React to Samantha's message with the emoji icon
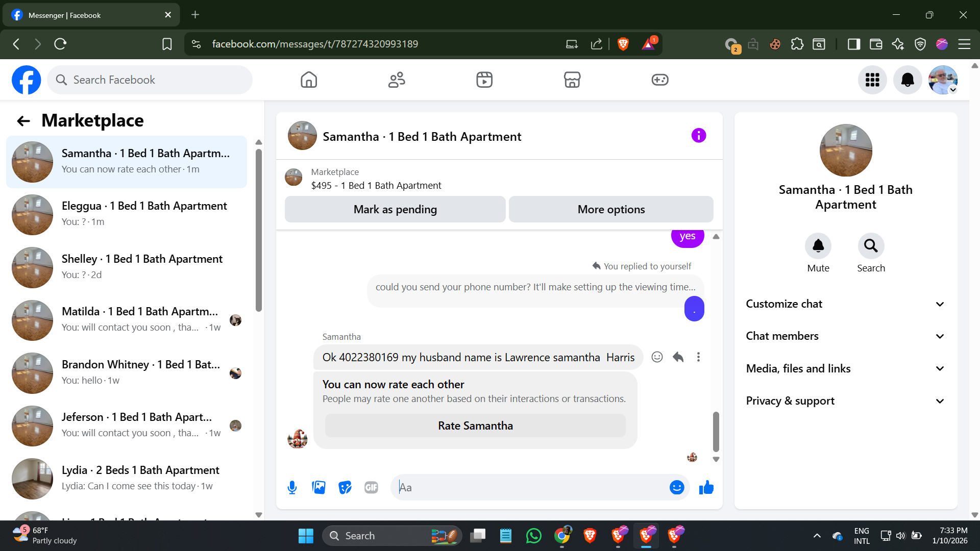 coord(657,357)
